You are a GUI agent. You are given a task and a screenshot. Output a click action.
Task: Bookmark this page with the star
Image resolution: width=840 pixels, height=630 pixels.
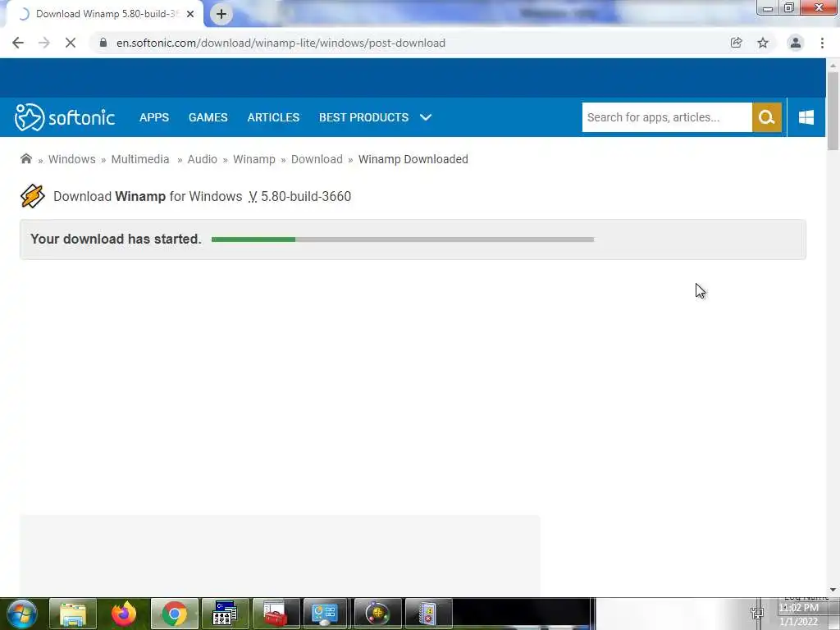(763, 43)
